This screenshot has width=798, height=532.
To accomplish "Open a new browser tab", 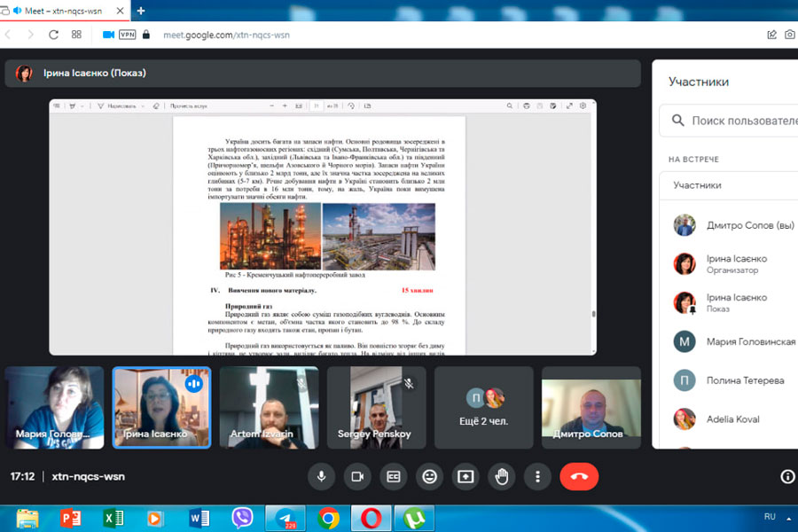I will (x=141, y=11).
